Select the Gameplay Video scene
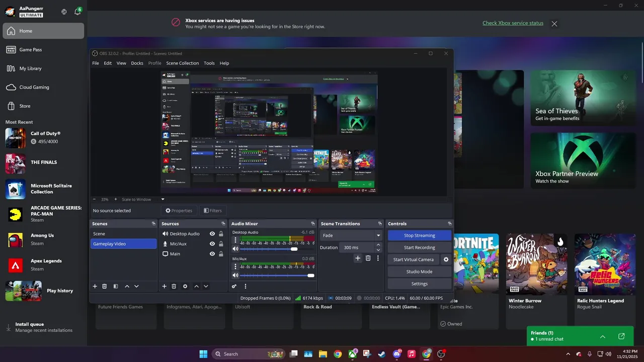 123,244
